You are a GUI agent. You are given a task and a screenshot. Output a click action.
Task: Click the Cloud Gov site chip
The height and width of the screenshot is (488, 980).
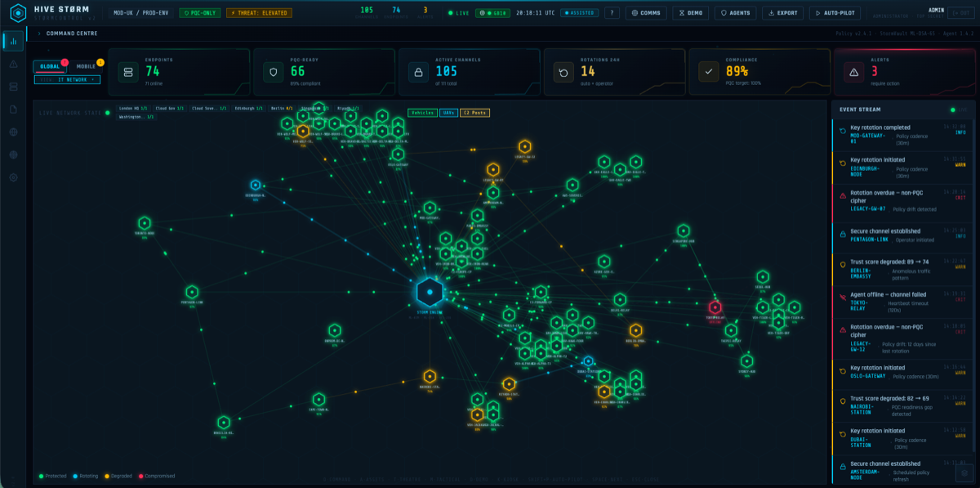[x=170, y=108]
